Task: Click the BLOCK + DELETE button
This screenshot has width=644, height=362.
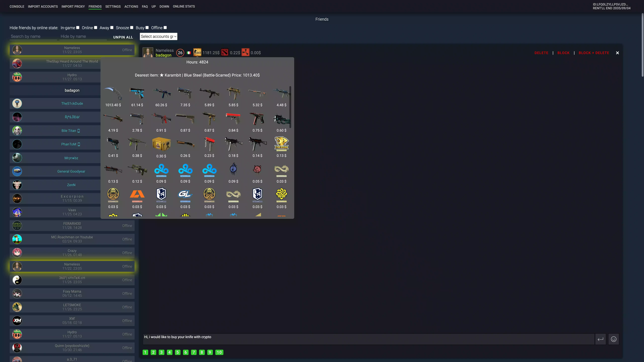Action: point(594,53)
